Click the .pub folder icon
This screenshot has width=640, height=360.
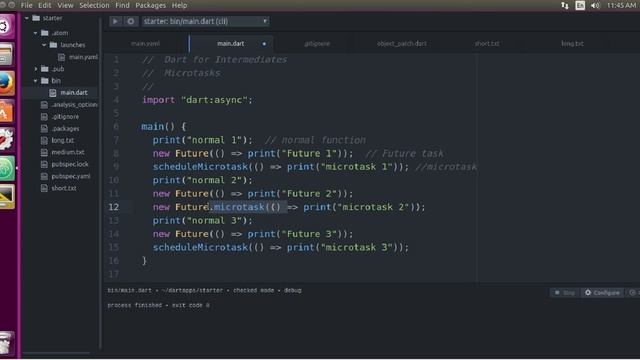click(45, 69)
